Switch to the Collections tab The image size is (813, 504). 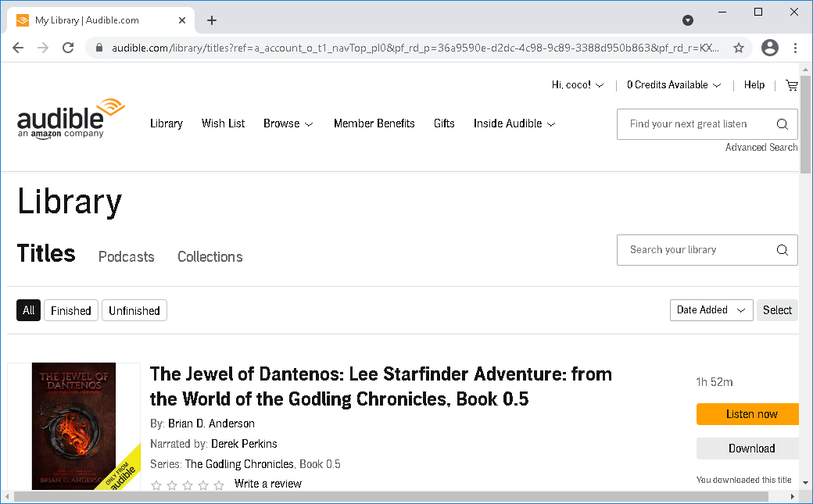tap(210, 256)
